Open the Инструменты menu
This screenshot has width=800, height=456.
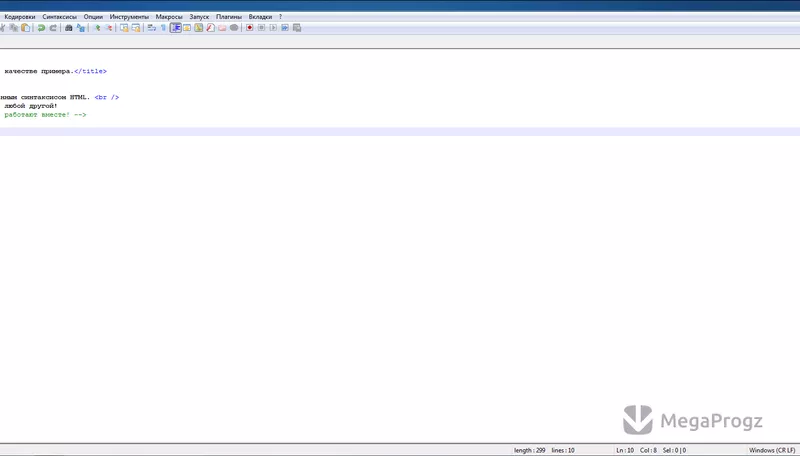coord(129,17)
